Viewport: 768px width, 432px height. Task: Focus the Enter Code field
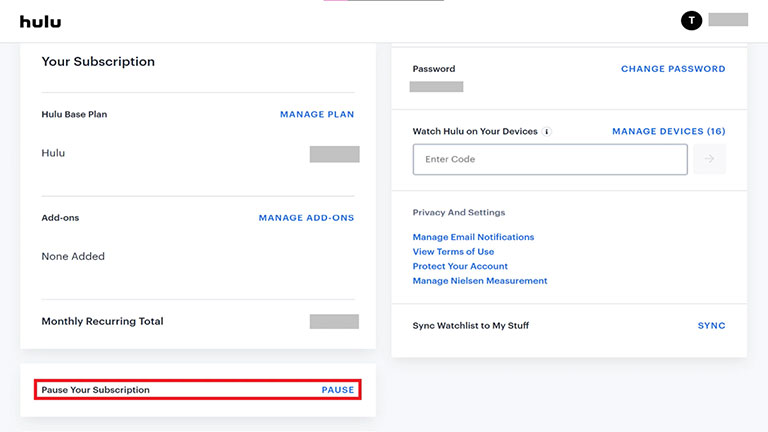click(550, 159)
